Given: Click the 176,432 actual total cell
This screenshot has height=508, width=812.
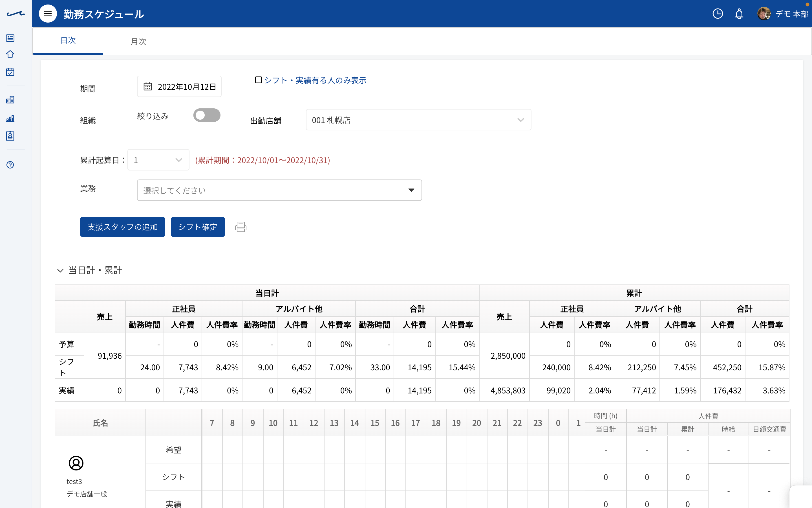Looking at the screenshot, I should [723, 390].
